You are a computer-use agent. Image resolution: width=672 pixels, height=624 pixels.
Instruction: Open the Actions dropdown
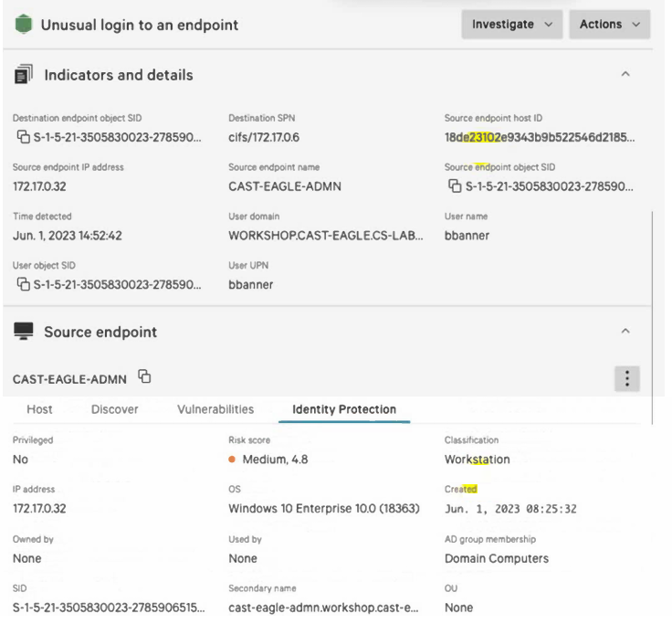click(x=609, y=25)
